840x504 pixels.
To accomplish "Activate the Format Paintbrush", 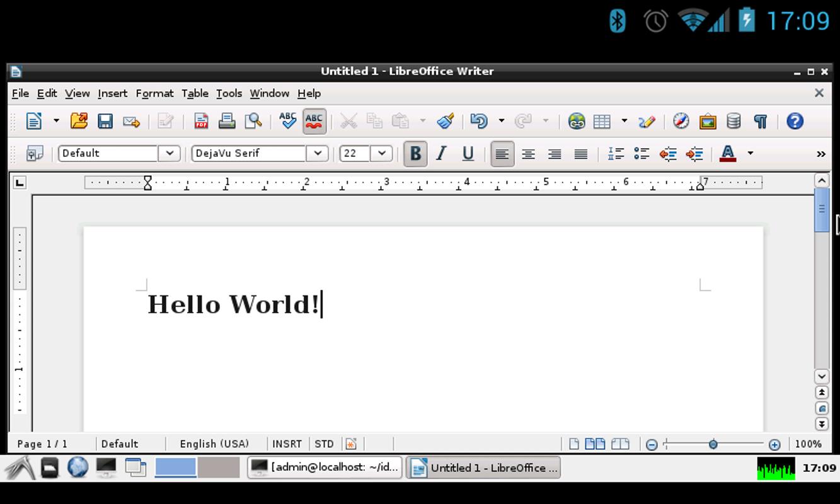I will 444,121.
